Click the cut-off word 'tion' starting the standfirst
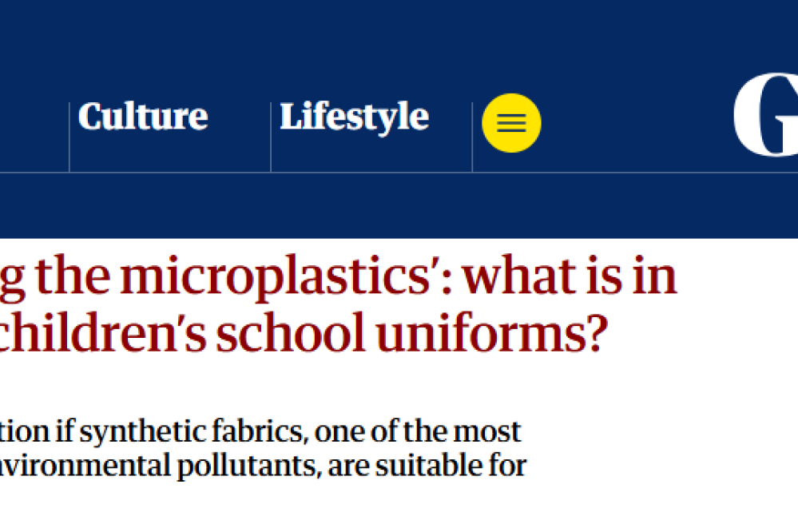 coord(16,431)
